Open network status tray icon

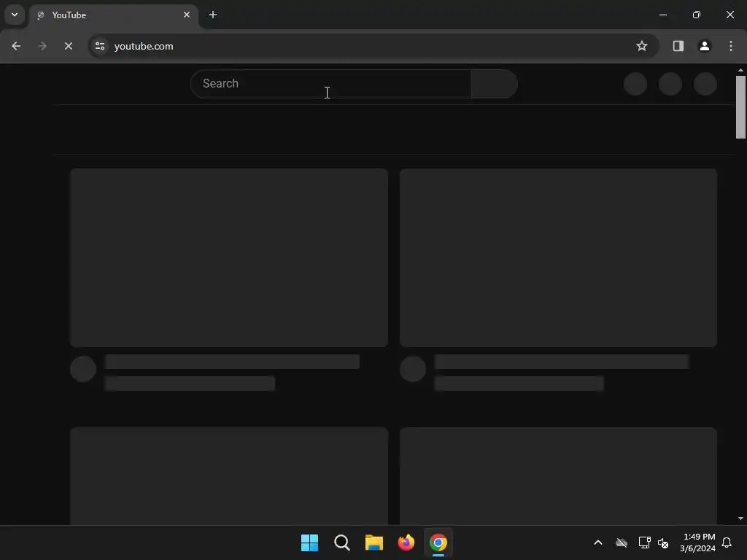pyautogui.click(x=644, y=542)
